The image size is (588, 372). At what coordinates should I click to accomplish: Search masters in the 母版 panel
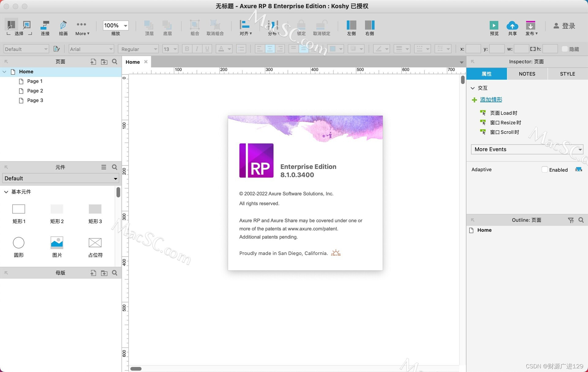115,273
